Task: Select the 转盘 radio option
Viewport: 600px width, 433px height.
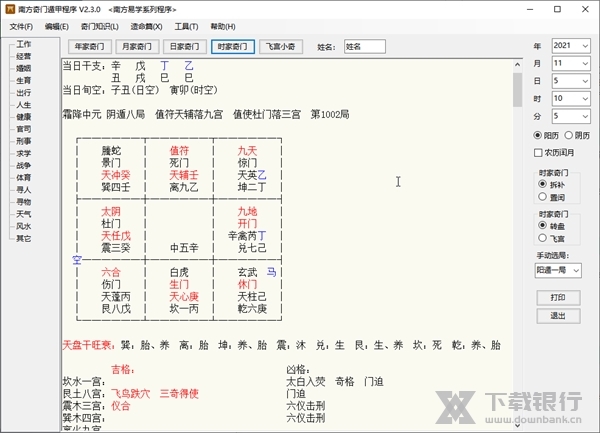Action: click(542, 226)
